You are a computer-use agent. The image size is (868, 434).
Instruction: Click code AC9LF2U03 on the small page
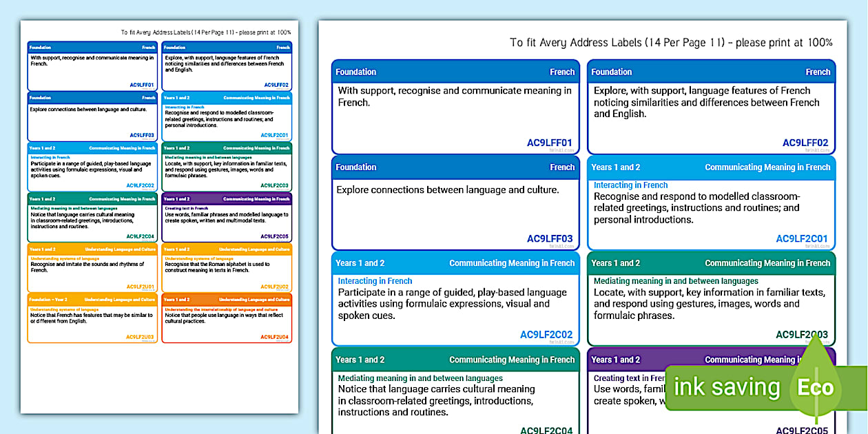point(141,337)
